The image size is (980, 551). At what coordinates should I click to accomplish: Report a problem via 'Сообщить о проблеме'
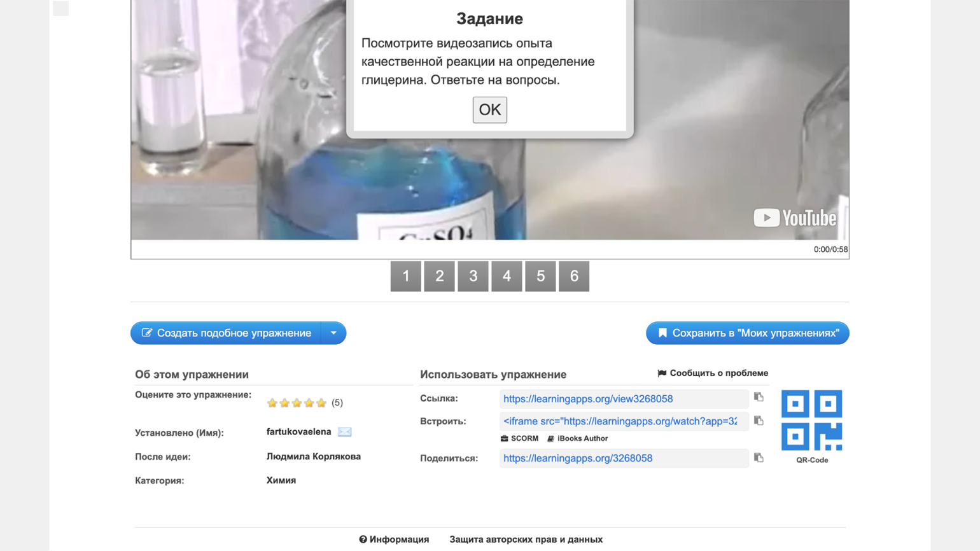click(x=713, y=373)
